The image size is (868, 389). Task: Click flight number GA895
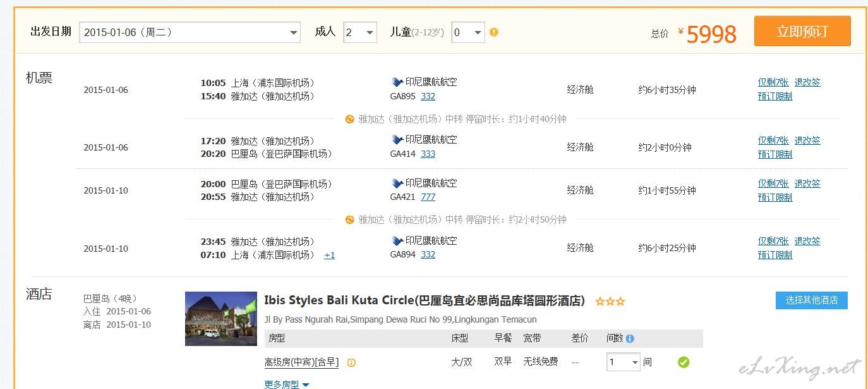tap(402, 97)
